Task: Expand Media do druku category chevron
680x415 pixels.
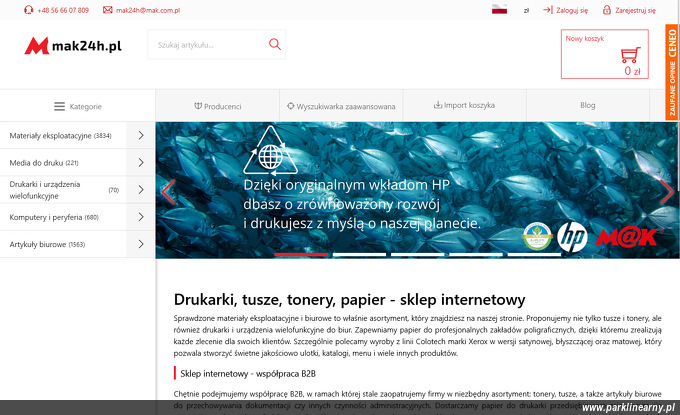Action: coord(141,163)
